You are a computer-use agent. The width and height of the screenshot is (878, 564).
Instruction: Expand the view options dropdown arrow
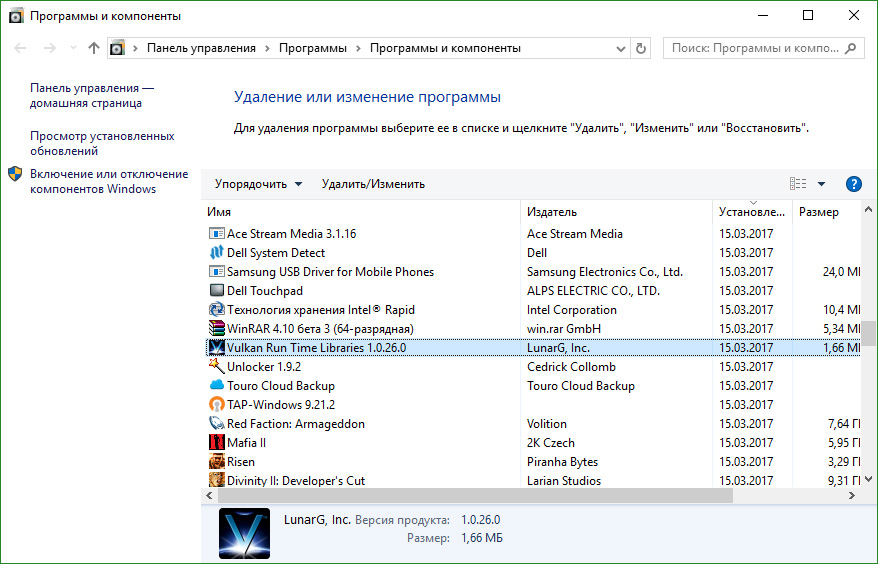821,184
